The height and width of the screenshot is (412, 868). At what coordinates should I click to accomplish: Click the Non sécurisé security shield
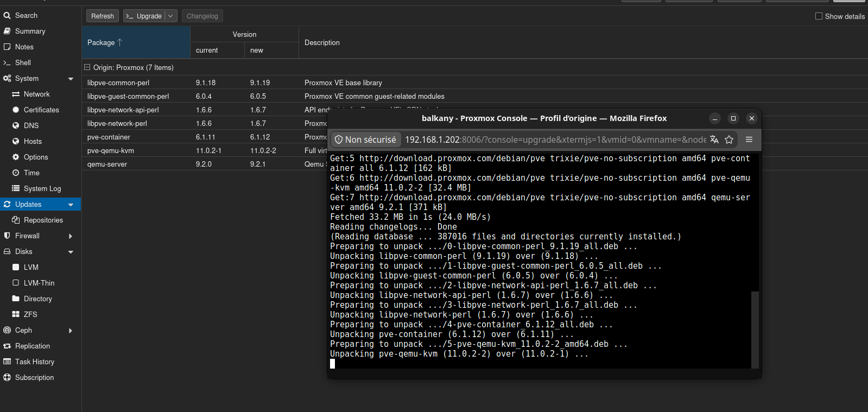(366, 140)
